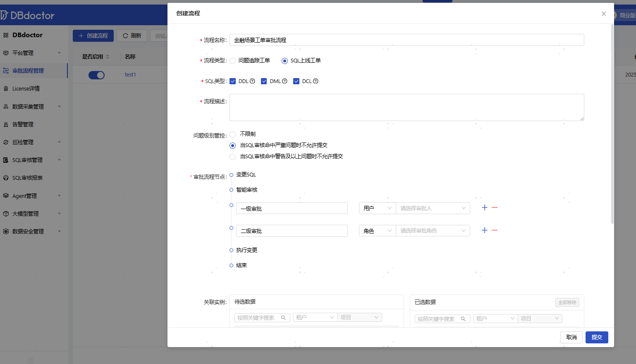Uncheck the DDL checkbox
This screenshot has width=636, height=364.
pyautogui.click(x=233, y=81)
